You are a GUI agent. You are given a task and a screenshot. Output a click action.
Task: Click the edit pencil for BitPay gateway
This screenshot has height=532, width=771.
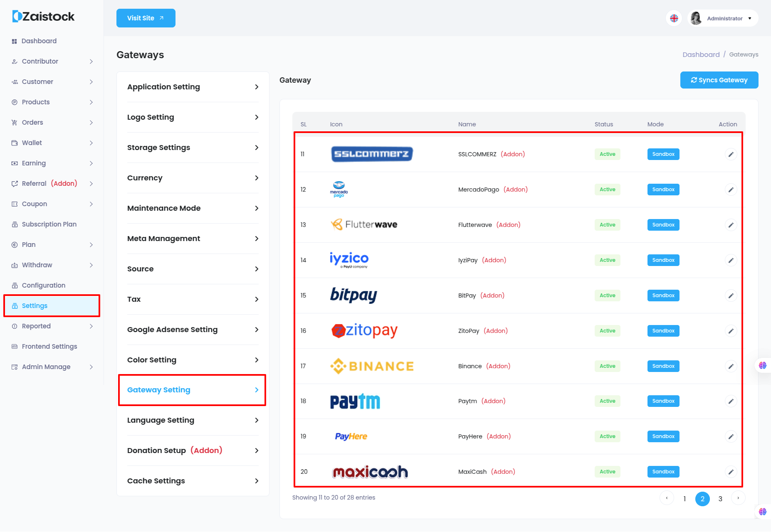731,296
